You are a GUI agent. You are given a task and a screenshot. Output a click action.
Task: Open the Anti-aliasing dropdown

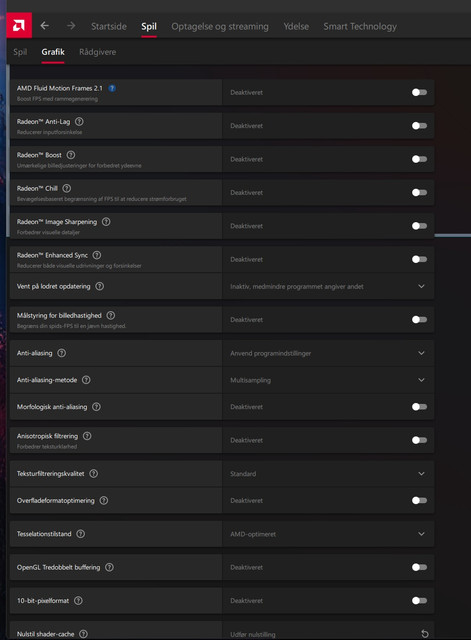[328, 353]
